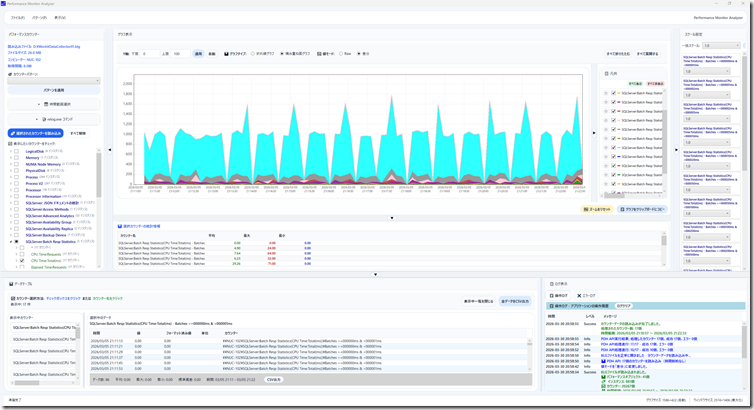Click the すべて解除 button
Image resolution: width=754 pixels, height=410 pixels.
78,132
